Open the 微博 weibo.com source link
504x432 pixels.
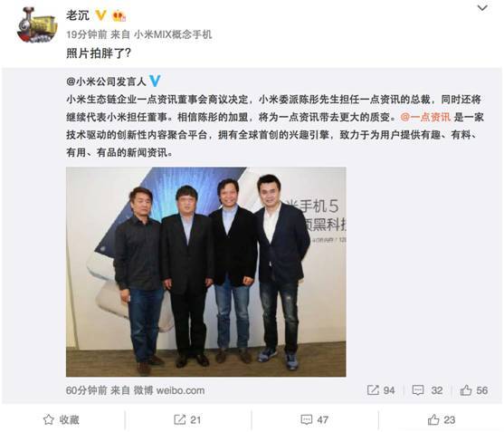(169, 390)
